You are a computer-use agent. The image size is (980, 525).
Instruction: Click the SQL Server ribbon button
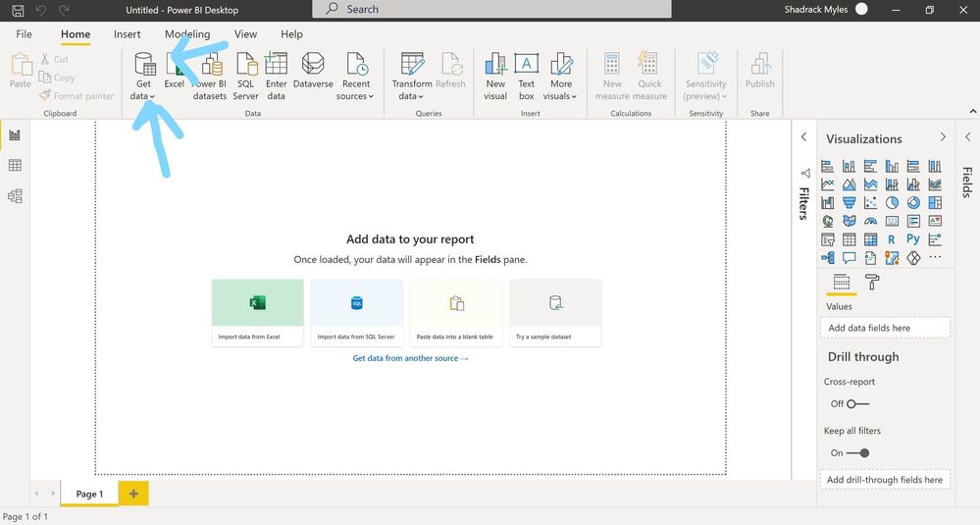click(x=245, y=77)
